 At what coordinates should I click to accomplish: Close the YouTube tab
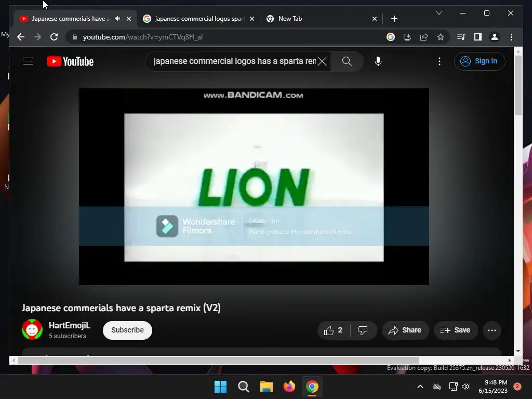[x=129, y=19]
